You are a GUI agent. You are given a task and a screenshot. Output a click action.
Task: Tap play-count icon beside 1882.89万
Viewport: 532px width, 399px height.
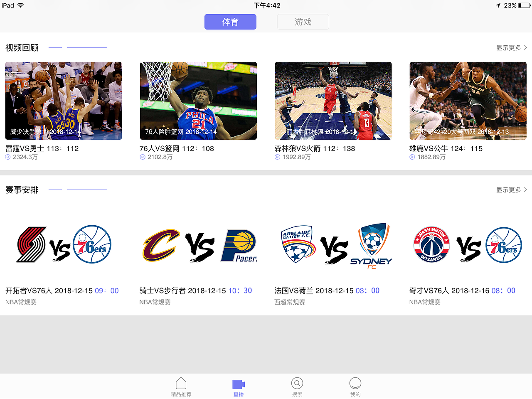412,157
